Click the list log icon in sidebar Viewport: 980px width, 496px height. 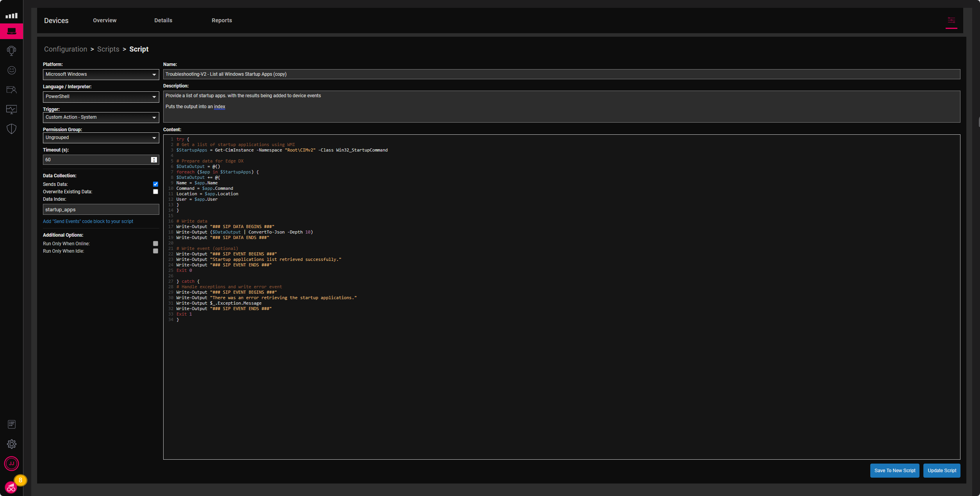[11, 424]
